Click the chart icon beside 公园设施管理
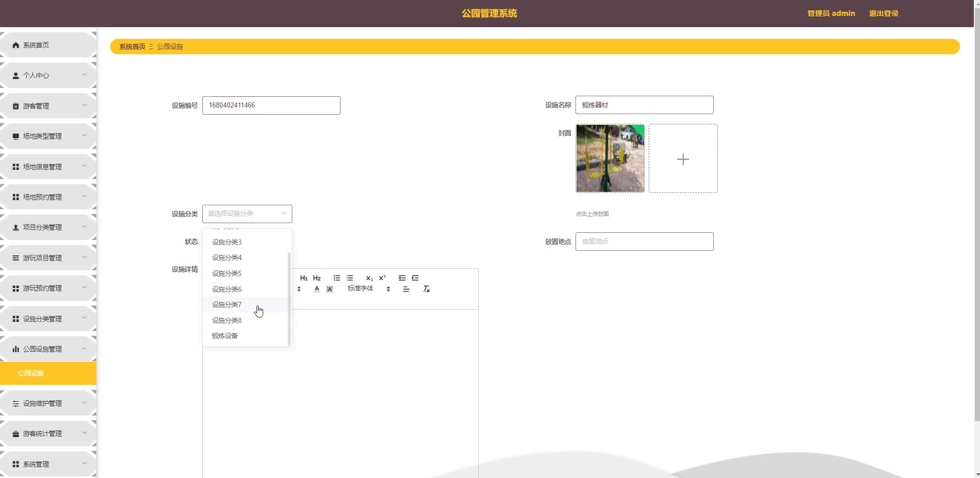980x478 pixels. click(16, 349)
